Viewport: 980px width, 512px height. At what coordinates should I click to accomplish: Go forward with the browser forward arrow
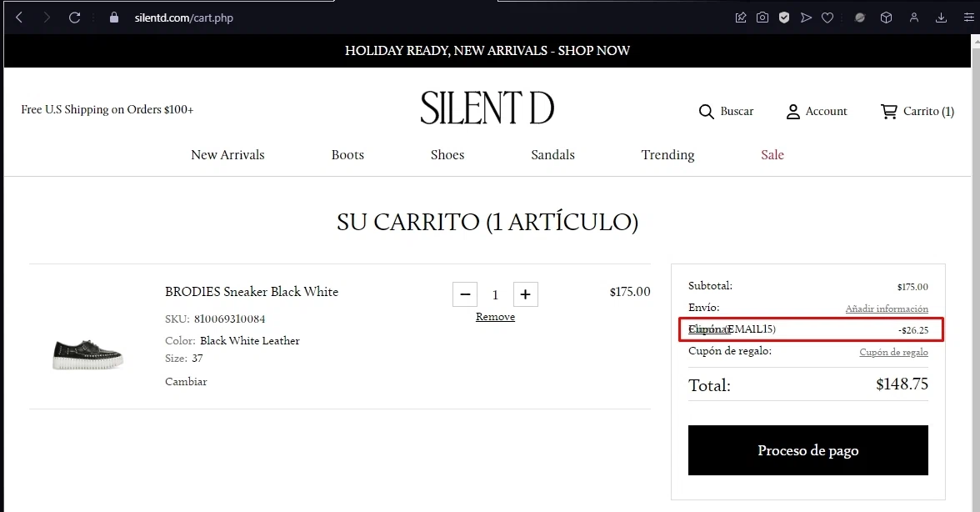point(47,18)
